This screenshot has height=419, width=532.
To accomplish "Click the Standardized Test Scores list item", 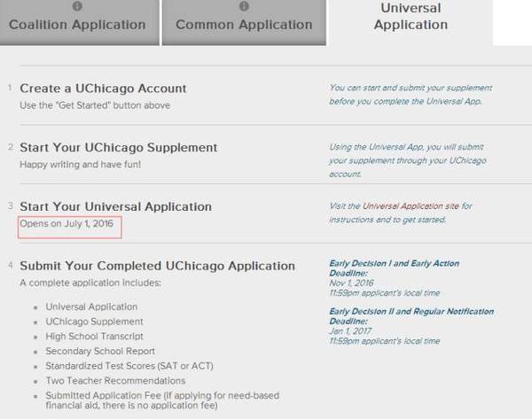I will (x=129, y=366).
